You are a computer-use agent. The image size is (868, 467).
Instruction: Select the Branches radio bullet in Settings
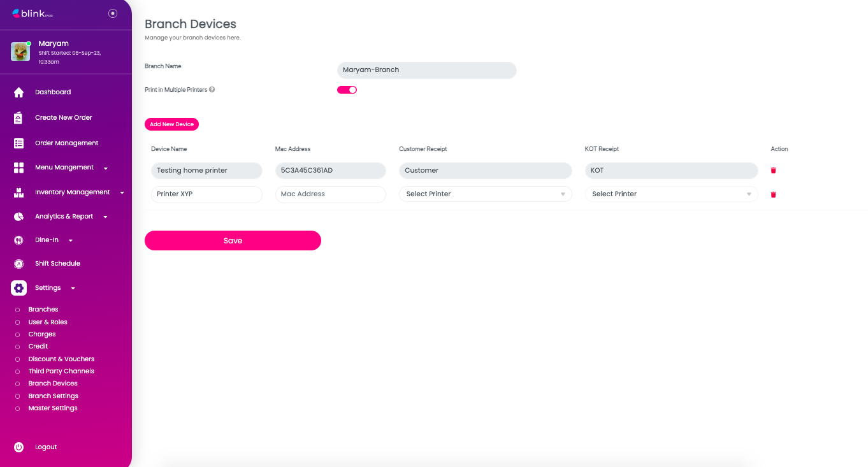click(17, 310)
